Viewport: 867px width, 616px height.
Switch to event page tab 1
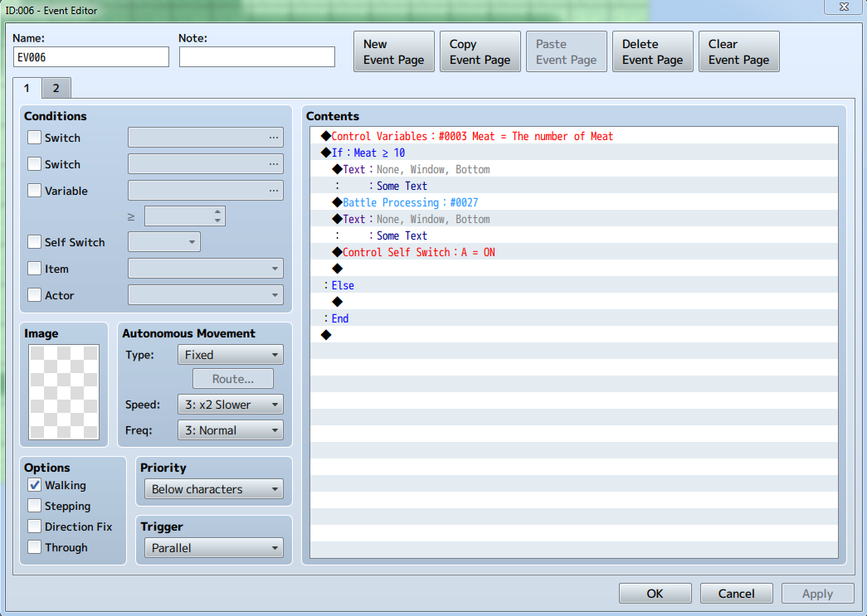pos(27,89)
